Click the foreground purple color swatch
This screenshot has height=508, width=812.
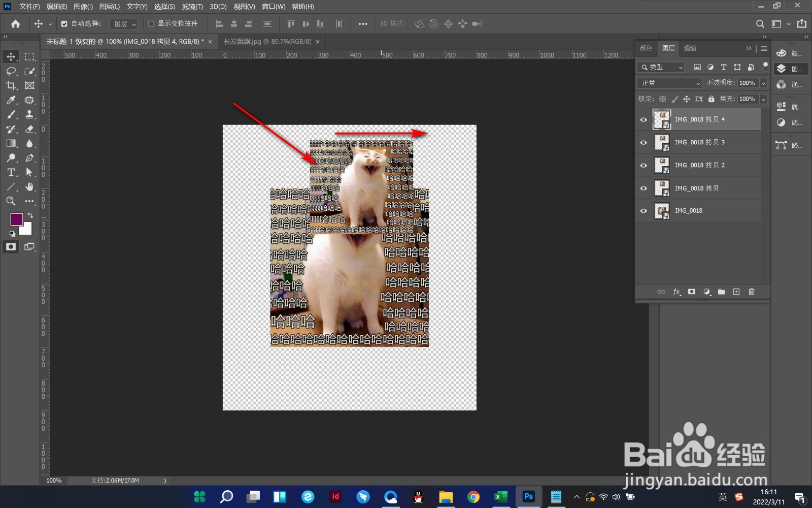click(x=16, y=218)
